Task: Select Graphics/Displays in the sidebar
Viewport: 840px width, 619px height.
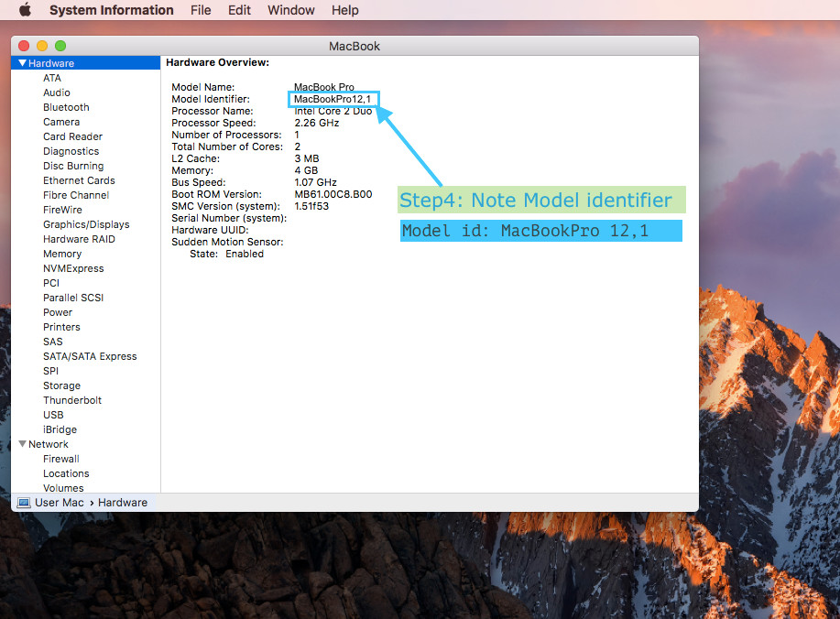Action: [x=86, y=224]
